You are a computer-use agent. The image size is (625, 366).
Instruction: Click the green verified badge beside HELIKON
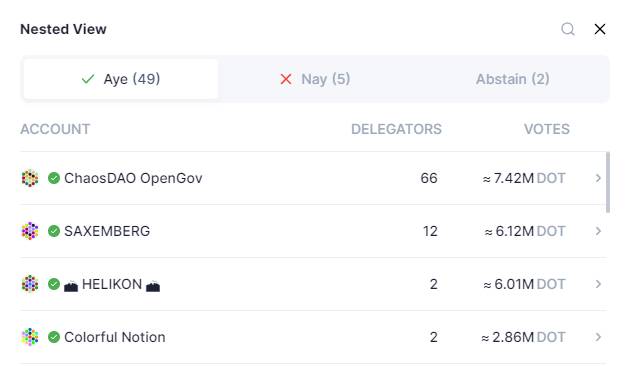pyautogui.click(x=54, y=284)
